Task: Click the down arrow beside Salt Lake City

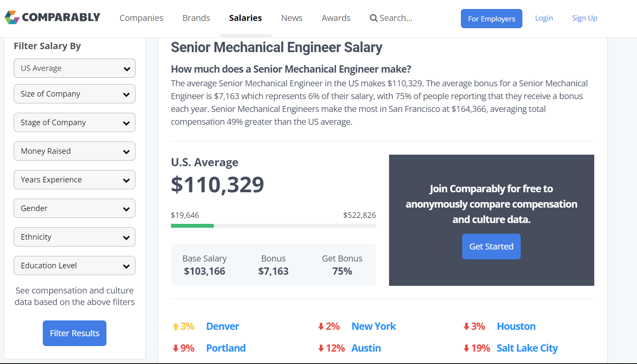Action: tap(466, 349)
